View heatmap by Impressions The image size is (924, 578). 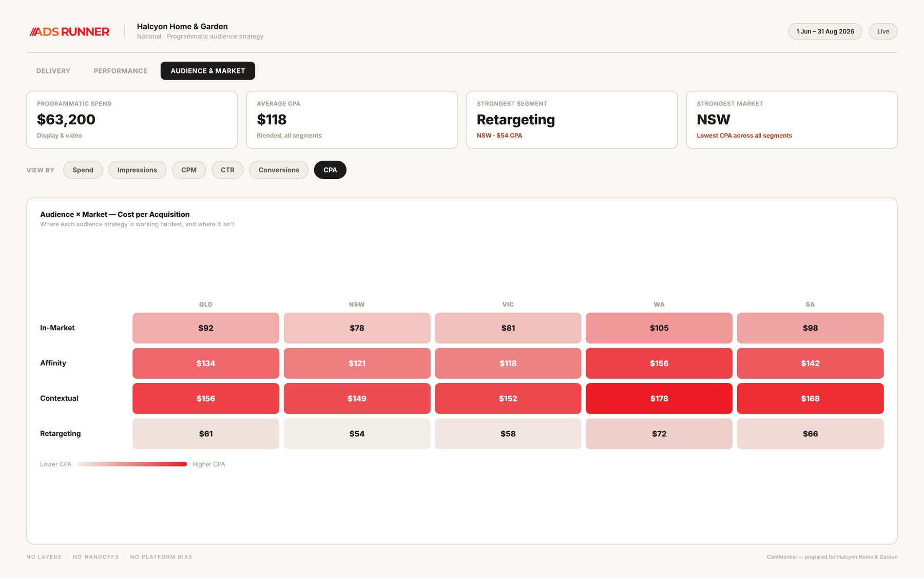[137, 170]
